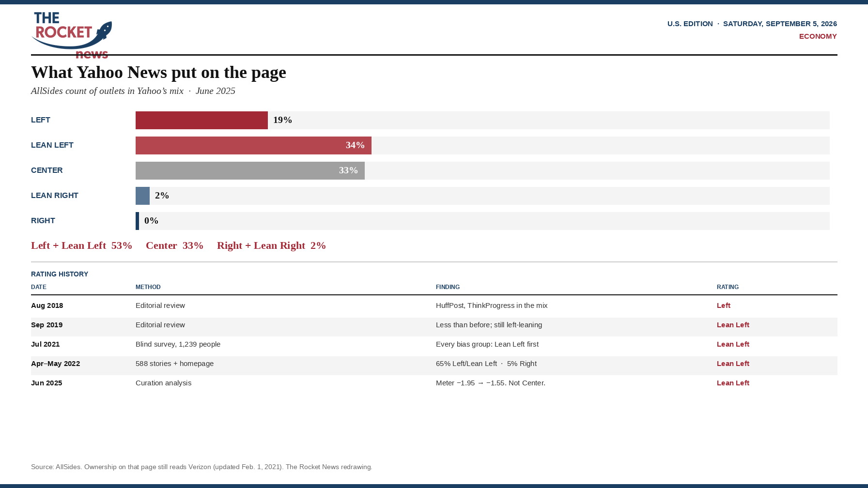This screenshot has height=488, width=868.
Task: Click headline What Yahoo News put on the page
Action: coord(158,72)
